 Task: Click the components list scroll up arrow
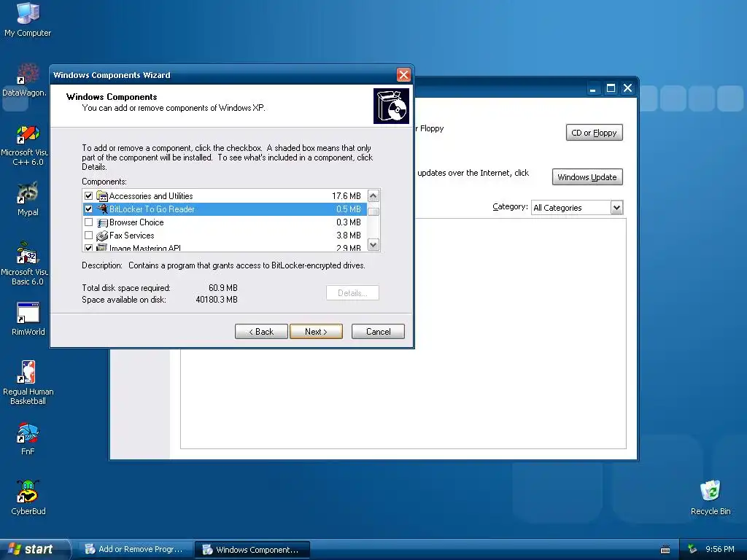[x=373, y=195]
